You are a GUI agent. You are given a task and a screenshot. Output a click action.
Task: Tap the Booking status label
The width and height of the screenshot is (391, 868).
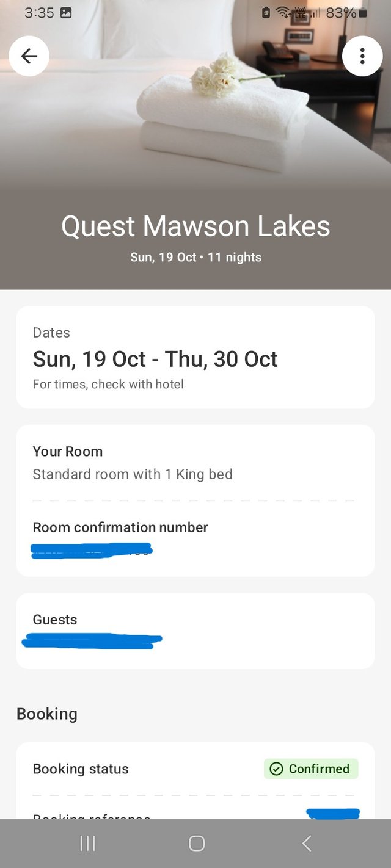point(81,769)
